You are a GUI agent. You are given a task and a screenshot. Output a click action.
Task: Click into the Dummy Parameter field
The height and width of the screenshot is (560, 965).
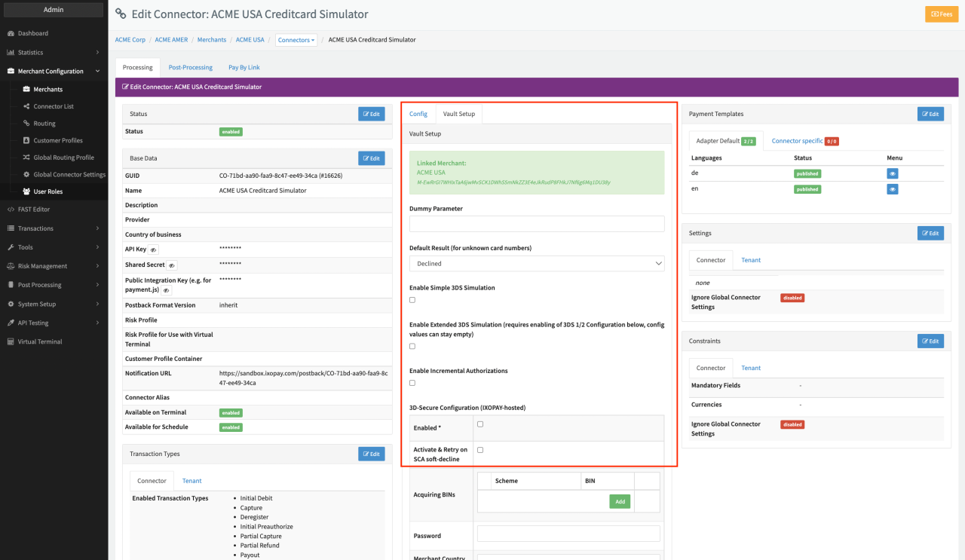536,224
